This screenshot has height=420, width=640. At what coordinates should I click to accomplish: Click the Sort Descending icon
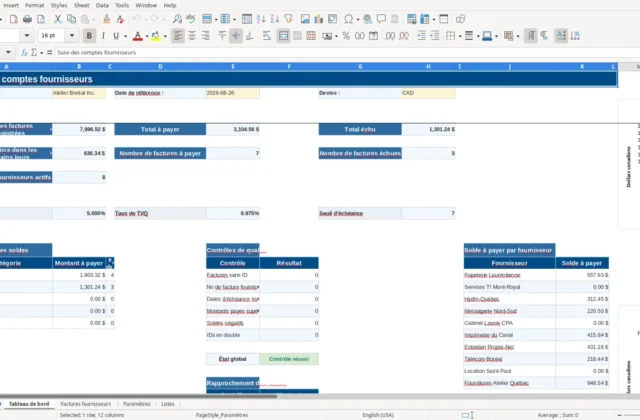click(x=275, y=19)
